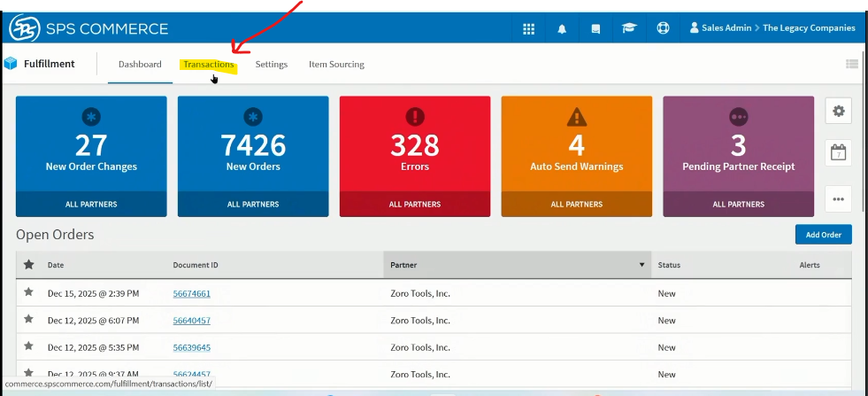Click the Fulfillment app title
868x396 pixels.
pos(50,64)
